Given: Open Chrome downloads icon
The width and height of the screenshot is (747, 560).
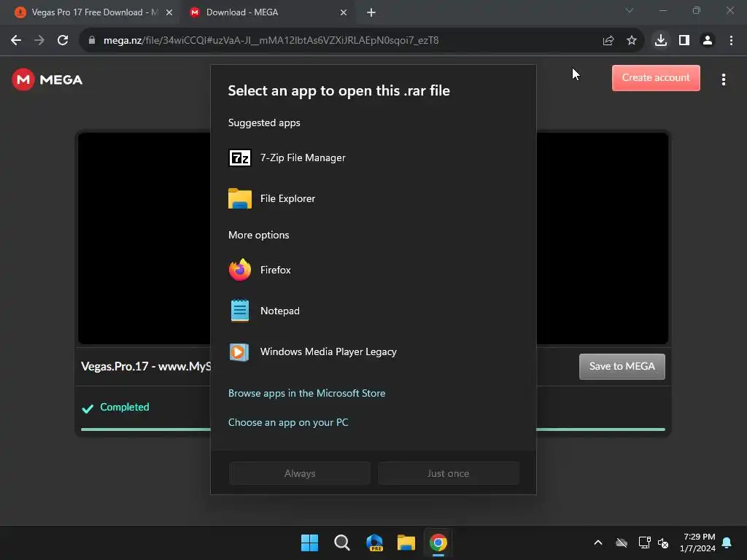Looking at the screenshot, I should [x=661, y=41].
